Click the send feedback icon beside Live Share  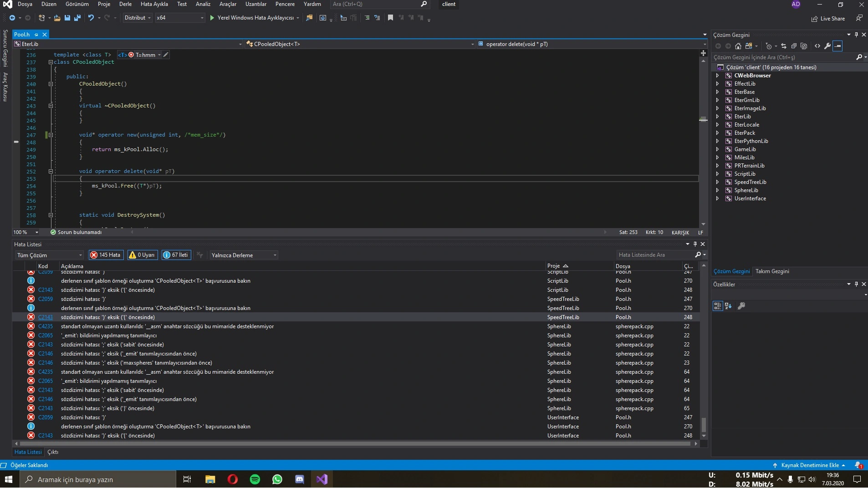click(x=859, y=18)
